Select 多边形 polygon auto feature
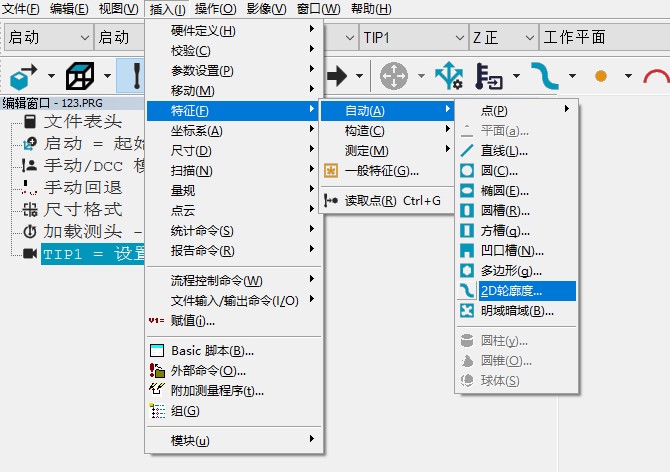The height and width of the screenshot is (472, 670). tap(511, 271)
